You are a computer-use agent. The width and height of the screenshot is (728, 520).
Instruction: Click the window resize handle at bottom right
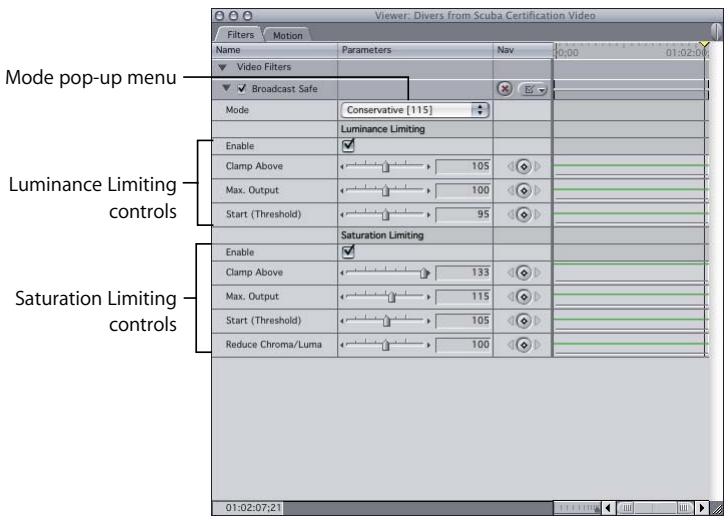(x=717, y=508)
